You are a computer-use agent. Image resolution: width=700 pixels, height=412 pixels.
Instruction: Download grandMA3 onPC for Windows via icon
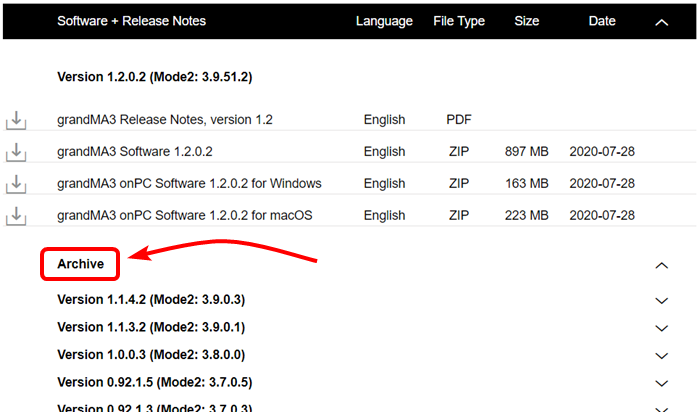pos(15,184)
